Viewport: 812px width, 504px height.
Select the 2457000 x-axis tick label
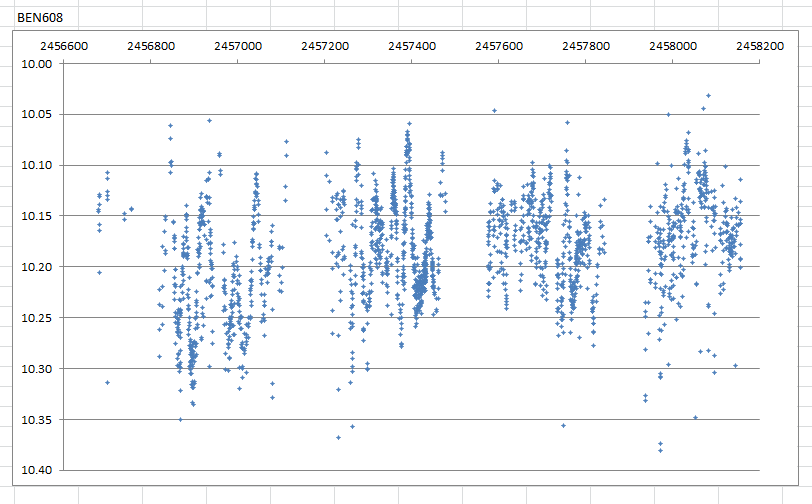[x=237, y=46]
